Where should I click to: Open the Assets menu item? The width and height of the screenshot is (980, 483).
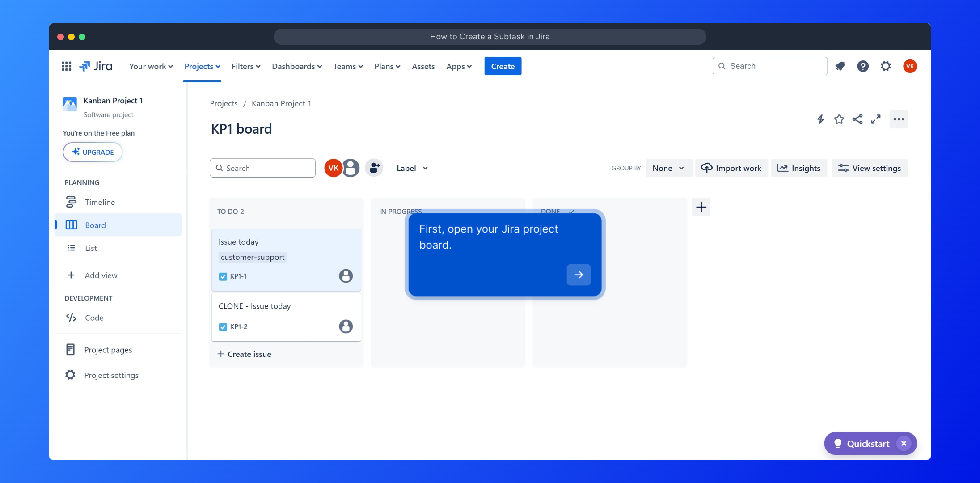tap(423, 66)
